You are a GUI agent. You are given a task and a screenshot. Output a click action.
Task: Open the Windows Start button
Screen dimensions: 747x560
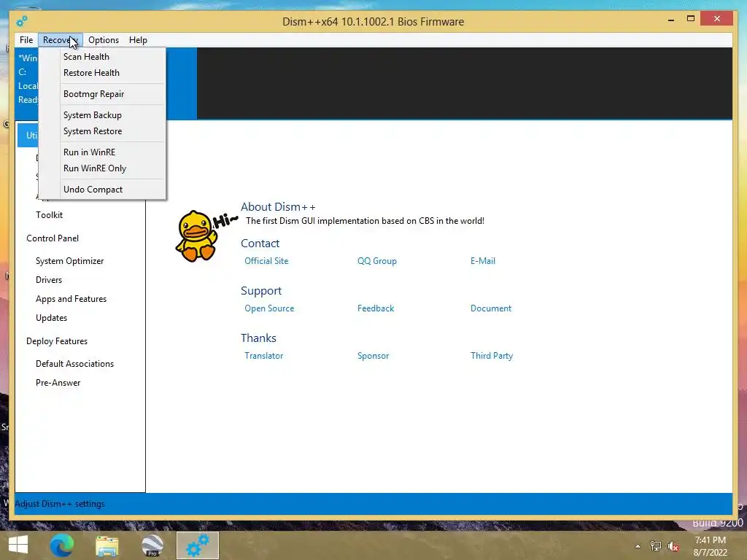[18, 545]
